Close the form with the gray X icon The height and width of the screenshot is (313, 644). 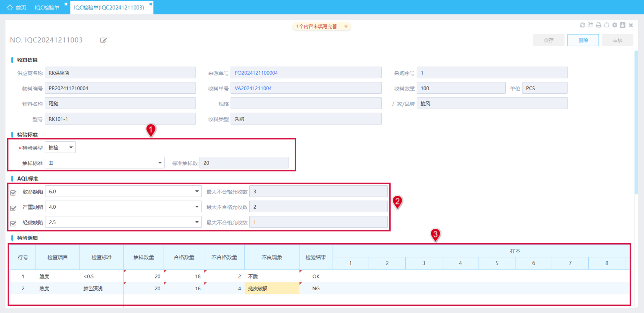tap(631, 25)
